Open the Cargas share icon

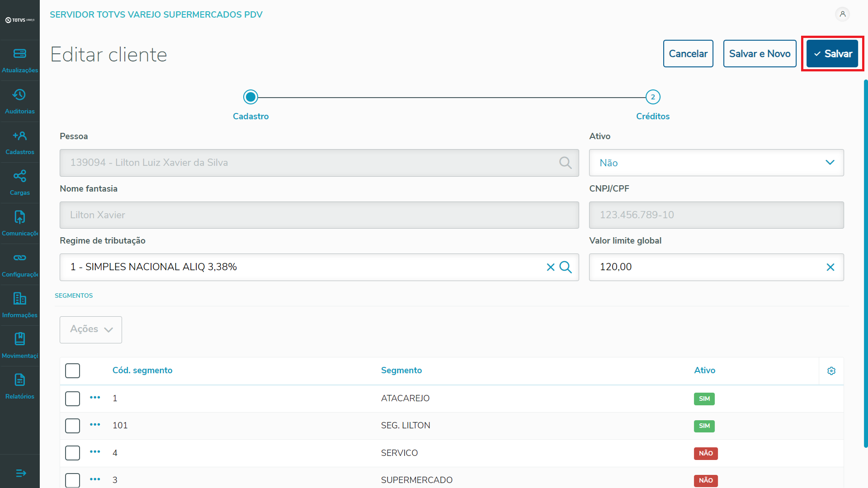coord(19,176)
